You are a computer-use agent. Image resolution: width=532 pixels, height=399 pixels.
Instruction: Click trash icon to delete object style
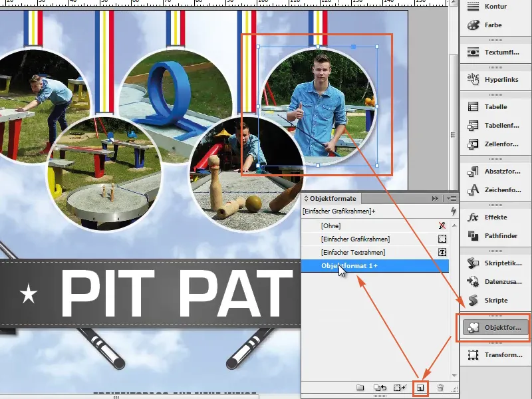440,388
